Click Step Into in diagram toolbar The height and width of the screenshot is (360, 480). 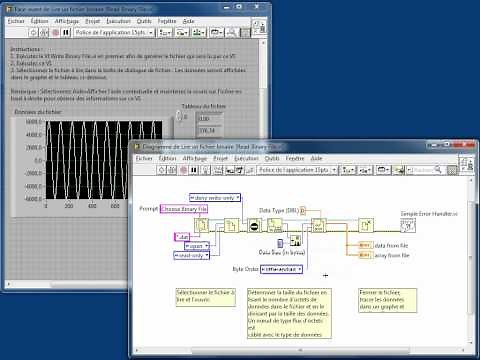pyautogui.click(x=230, y=170)
